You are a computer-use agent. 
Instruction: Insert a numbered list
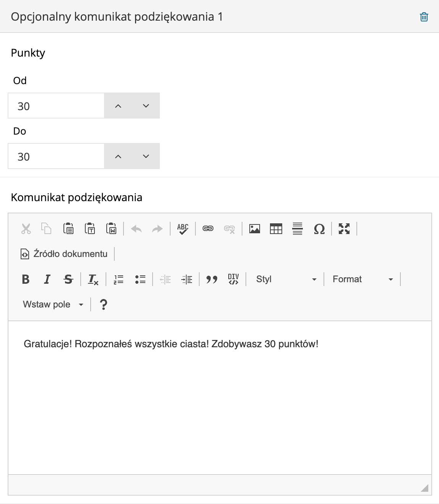tap(119, 279)
